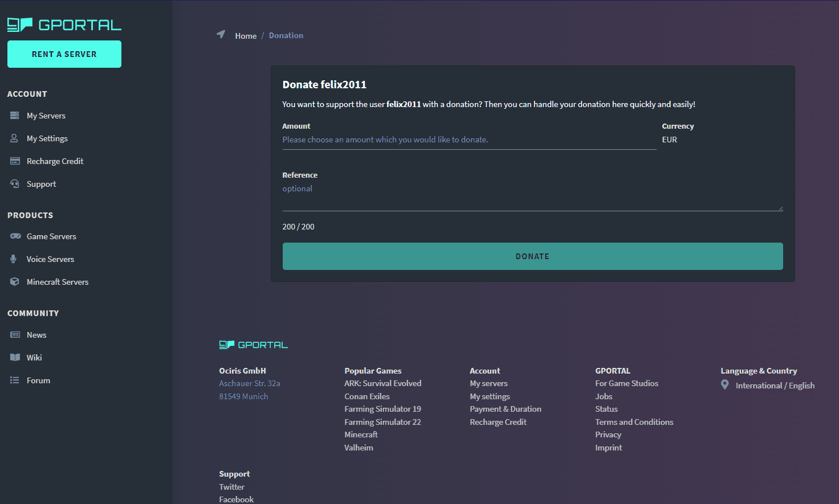Click the News newspaper icon

point(15,335)
